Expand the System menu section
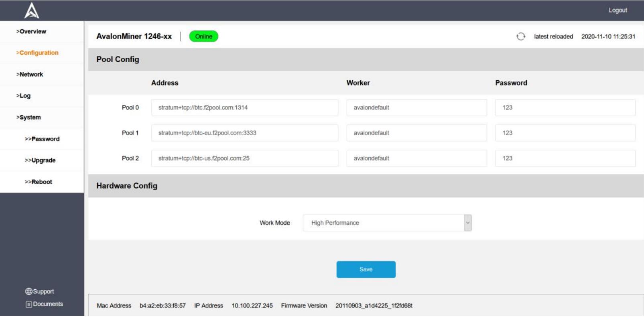 pos(28,118)
